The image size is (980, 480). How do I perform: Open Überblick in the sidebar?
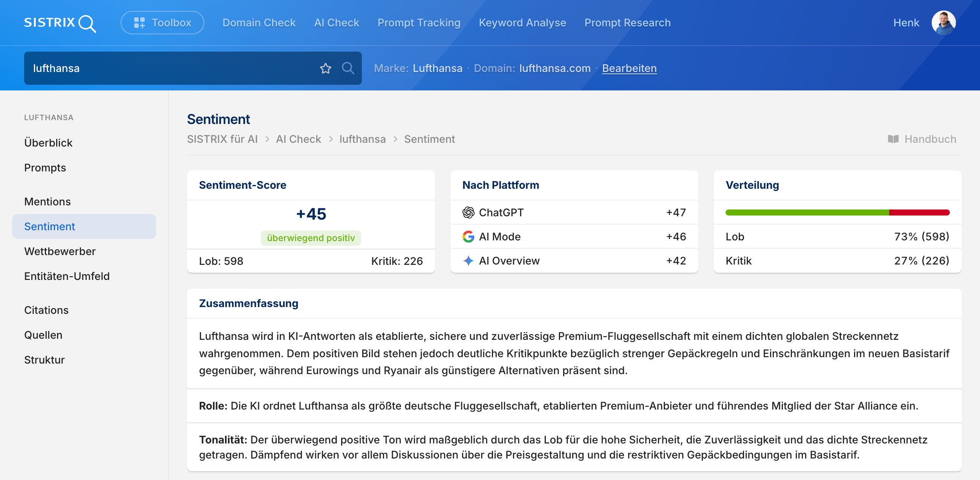tap(48, 143)
